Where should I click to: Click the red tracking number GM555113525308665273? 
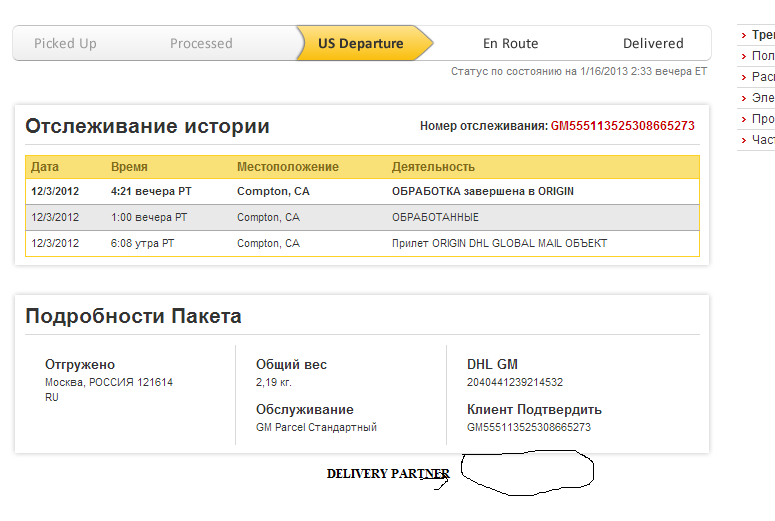(x=622, y=126)
